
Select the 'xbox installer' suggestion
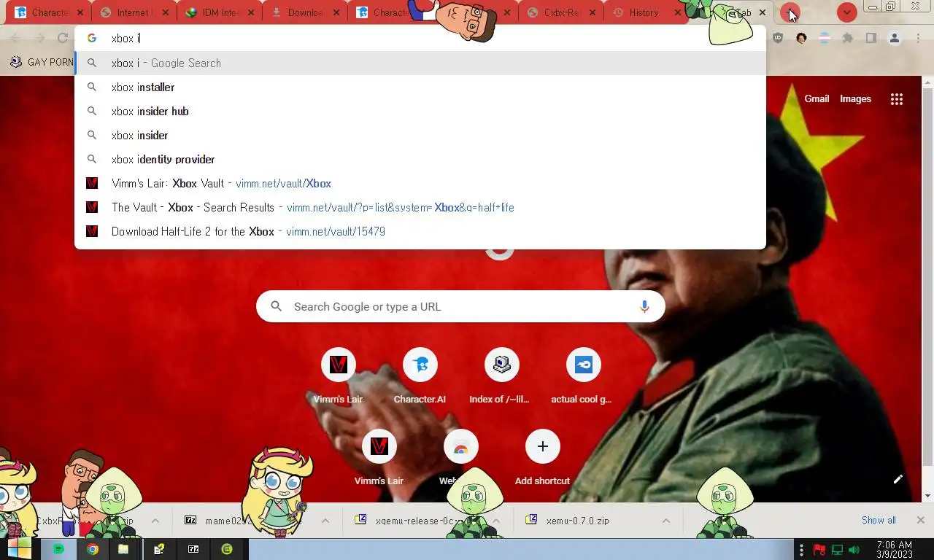(420, 87)
